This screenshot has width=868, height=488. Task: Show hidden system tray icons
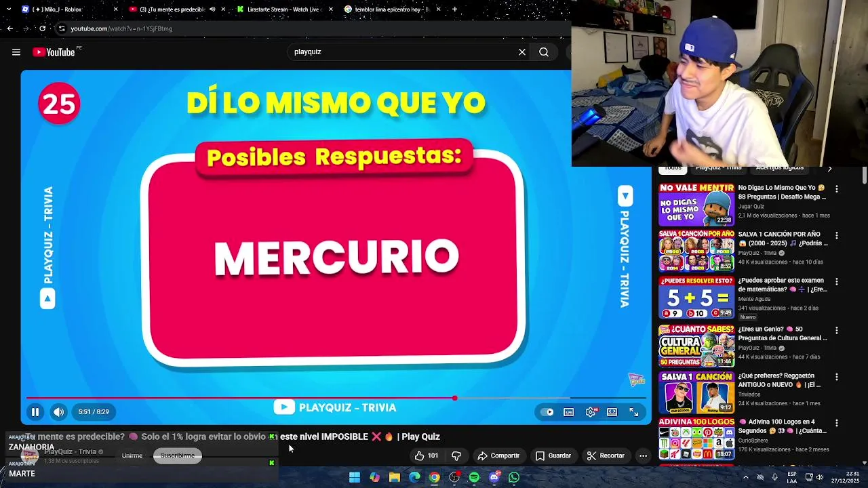pyautogui.click(x=746, y=477)
